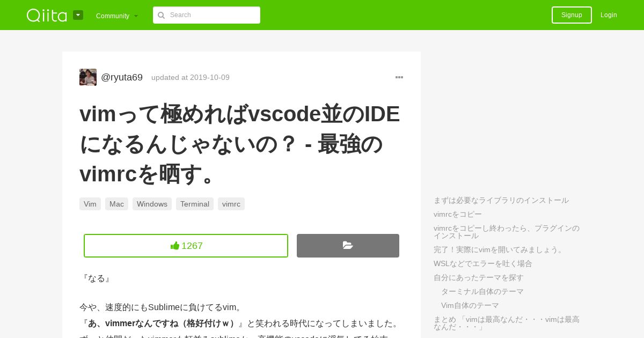The height and width of the screenshot is (338, 644).
Task: Click the magnifier icon in search box
Action: (x=161, y=15)
